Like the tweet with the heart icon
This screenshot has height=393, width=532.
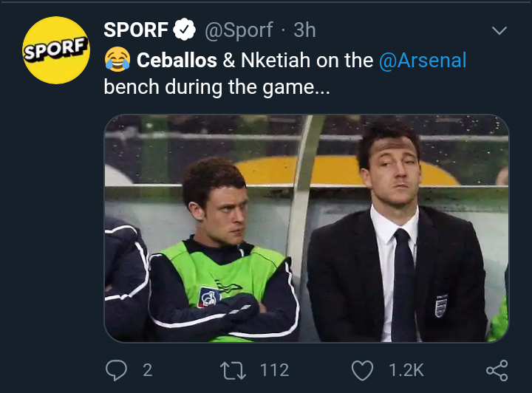tap(362, 369)
